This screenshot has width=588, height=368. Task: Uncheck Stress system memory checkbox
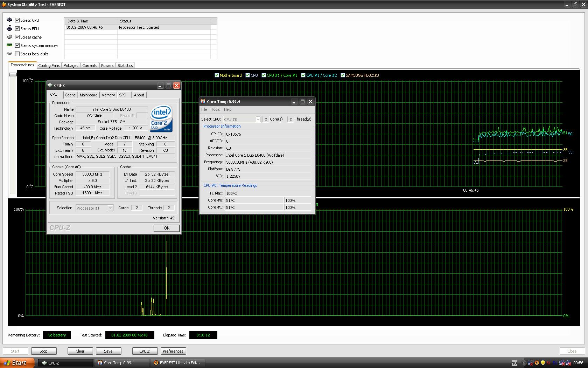pos(17,45)
